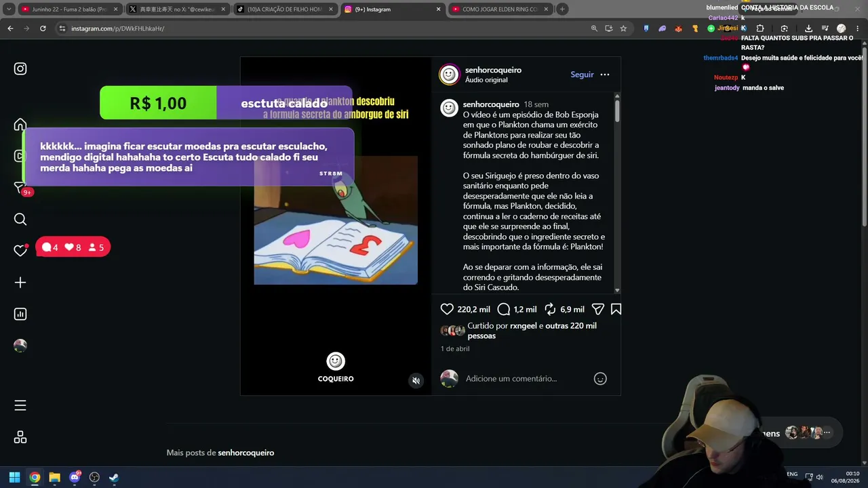Open the Meta apps grid icon
Screen dimensions: 868x488
20,437
